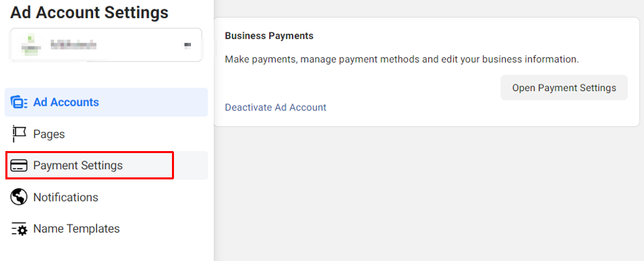Screen dimensions: 644x261
Task: Select the Ad Accounts menu item
Action: (106, 102)
